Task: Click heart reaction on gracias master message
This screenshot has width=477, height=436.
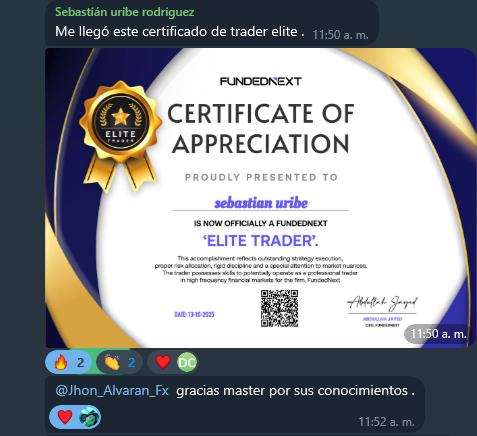Action: [65, 417]
